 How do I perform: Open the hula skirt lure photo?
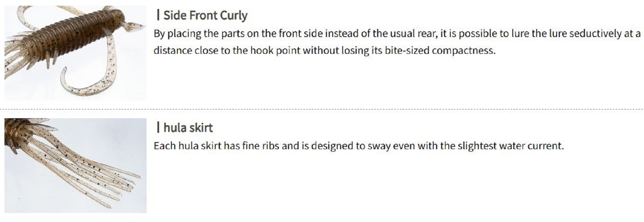tap(75, 165)
